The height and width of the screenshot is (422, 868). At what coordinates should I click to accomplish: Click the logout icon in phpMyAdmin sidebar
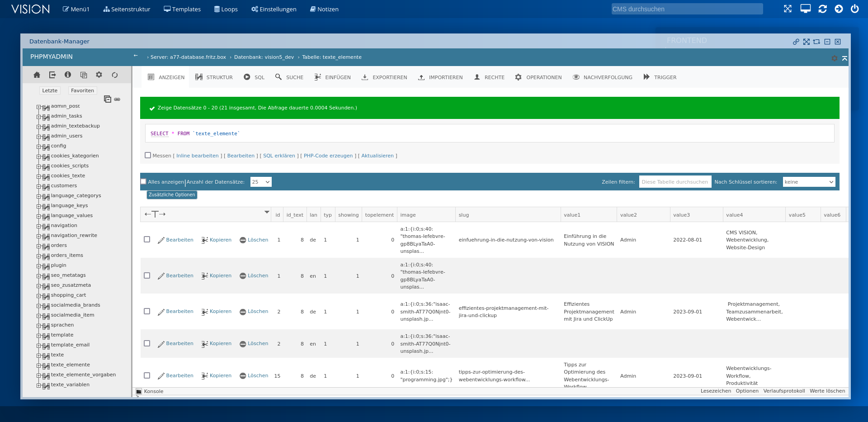tap(52, 75)
